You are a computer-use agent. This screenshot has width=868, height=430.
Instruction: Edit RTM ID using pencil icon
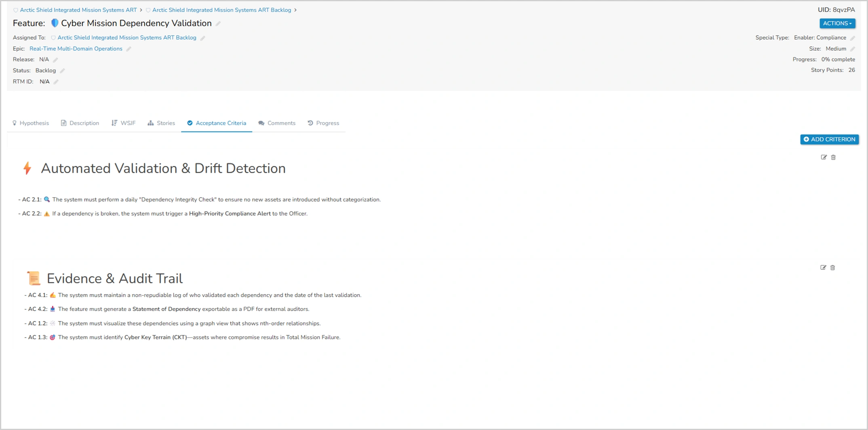click(56, 82)
